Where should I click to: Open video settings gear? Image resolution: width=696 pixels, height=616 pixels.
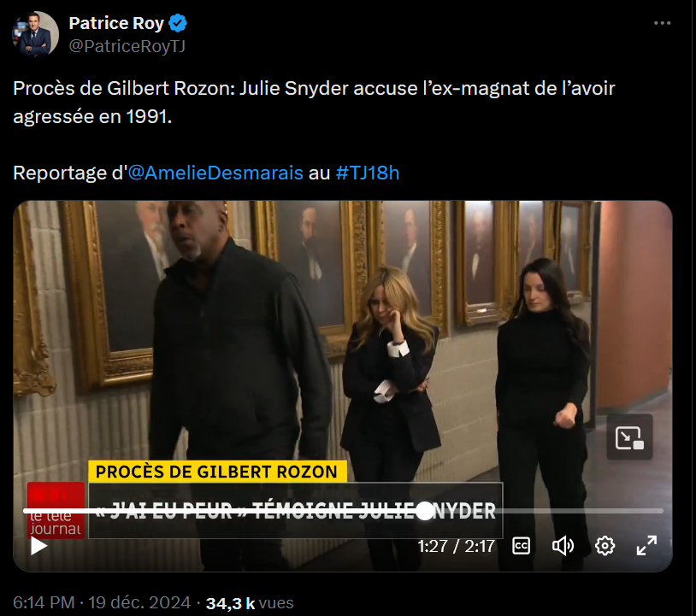click(605, 546)
